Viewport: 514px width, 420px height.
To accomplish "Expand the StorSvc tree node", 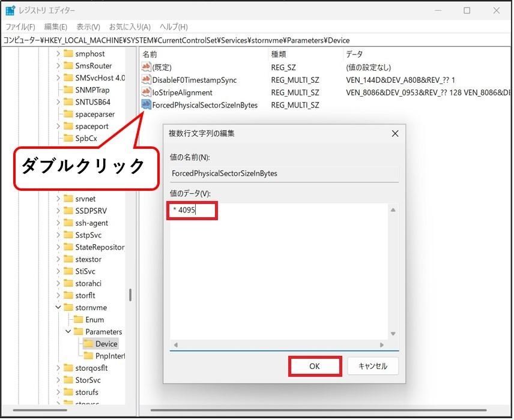I will click(x=58, y=380).
